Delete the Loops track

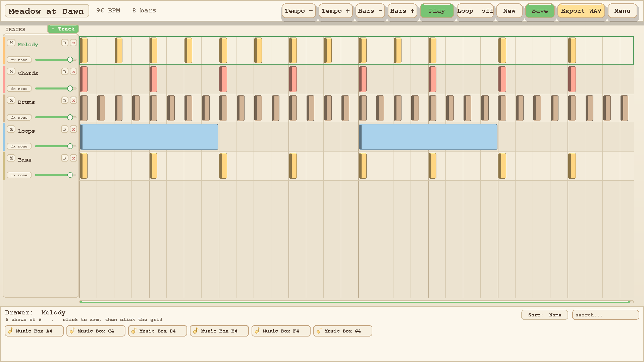pos(73,129)
